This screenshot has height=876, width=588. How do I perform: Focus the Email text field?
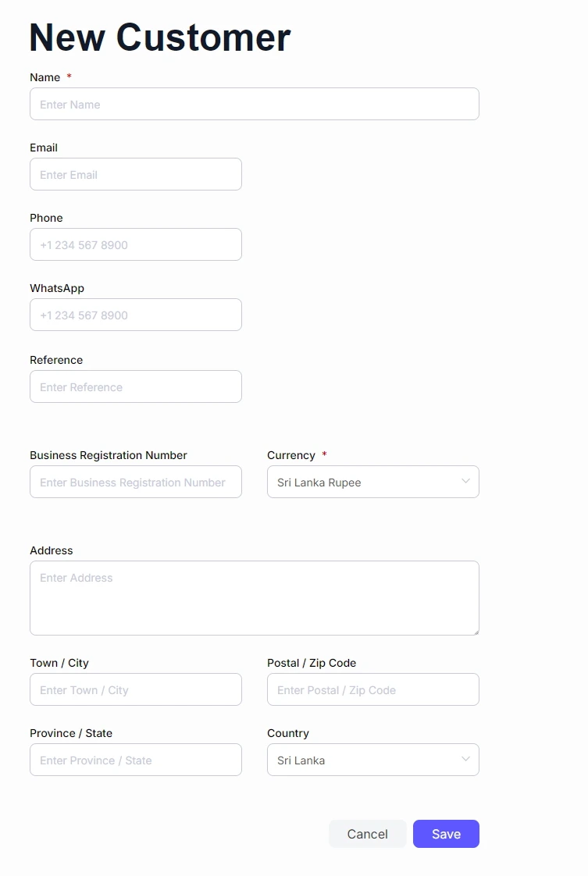[x=135, y=174]
